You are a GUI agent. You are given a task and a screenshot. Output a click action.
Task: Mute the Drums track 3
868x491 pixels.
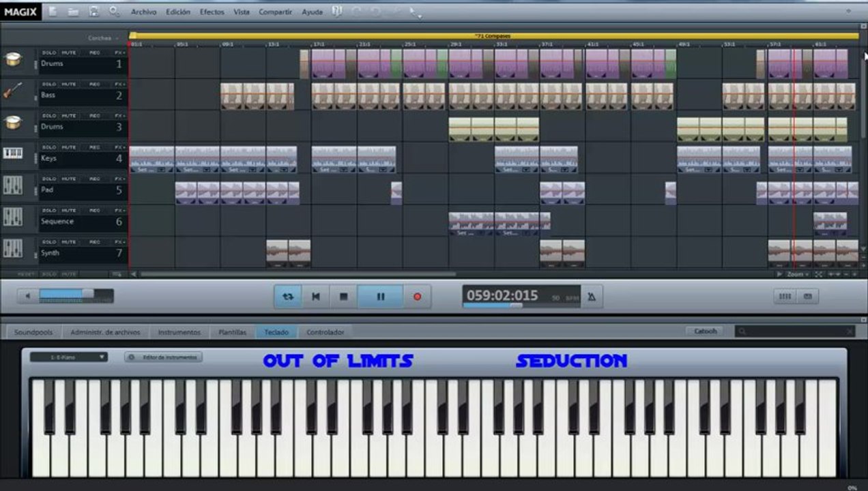tap(69, 116)
